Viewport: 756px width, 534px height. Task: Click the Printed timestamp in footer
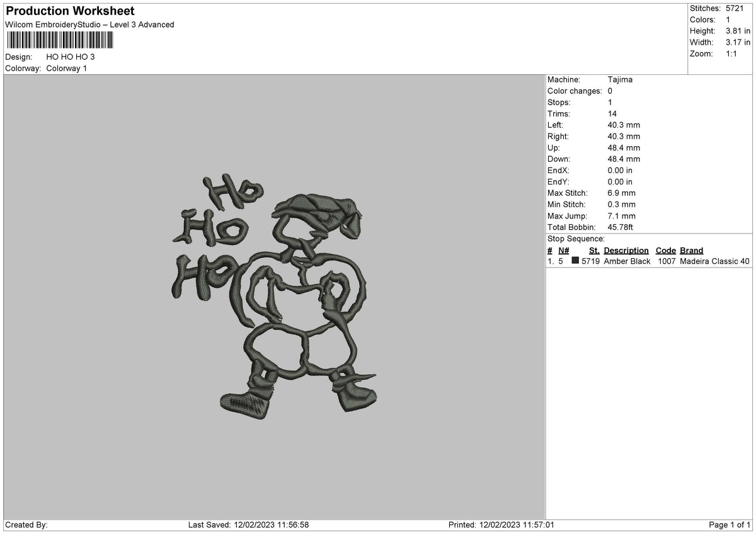click(x=501, y=525)
